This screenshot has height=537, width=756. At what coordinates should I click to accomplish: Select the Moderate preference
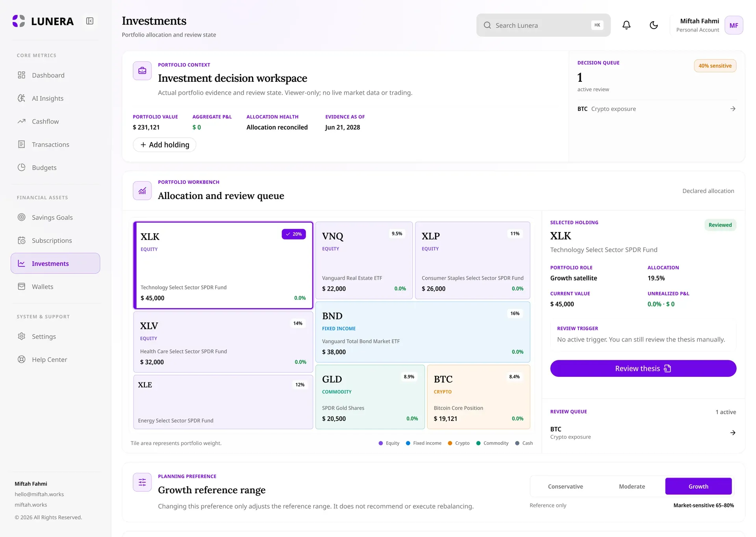click(632, 486)
